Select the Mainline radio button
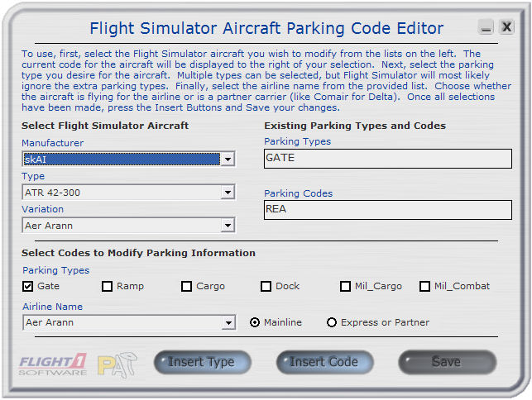The height and width of the screenshot is (400, 532). pyautogui.click(x=255, y=322)
